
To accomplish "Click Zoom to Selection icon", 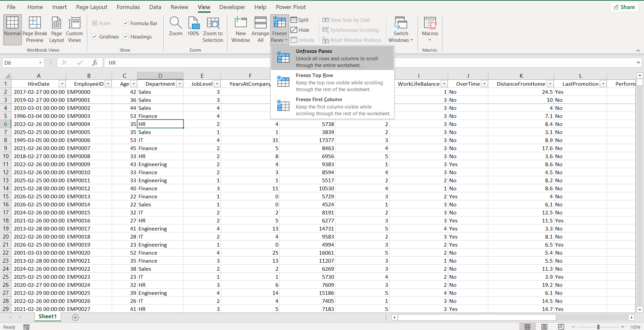I will [x=213, y=23].
